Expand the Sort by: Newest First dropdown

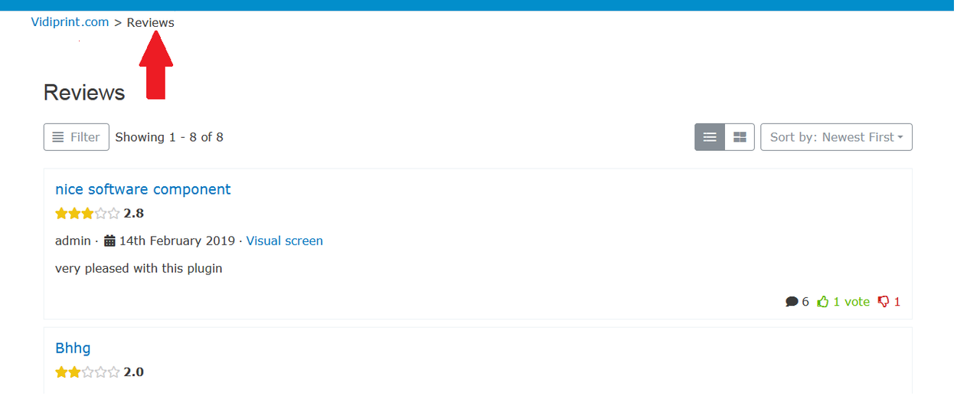pos(836,137)
